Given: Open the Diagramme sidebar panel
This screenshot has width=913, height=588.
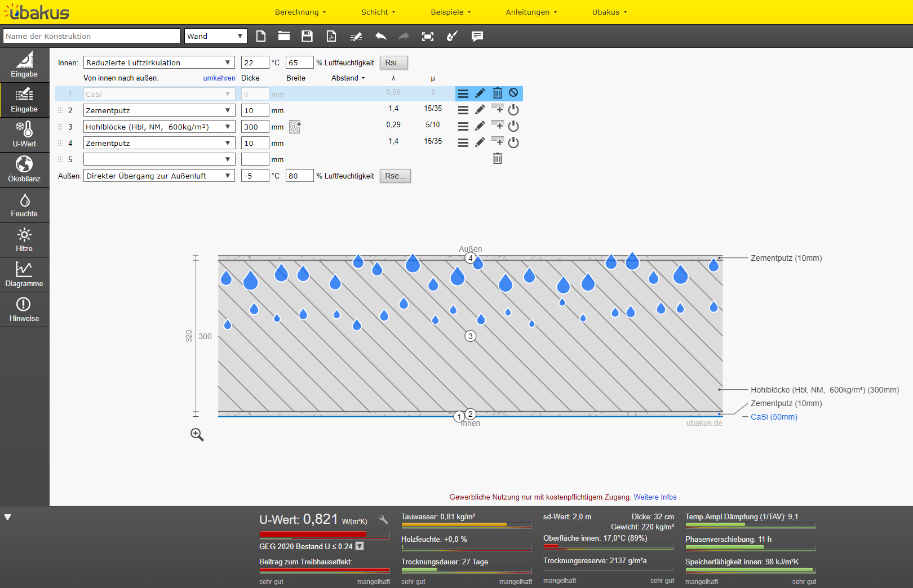Looking at the screenshot, I should [24, 274].
